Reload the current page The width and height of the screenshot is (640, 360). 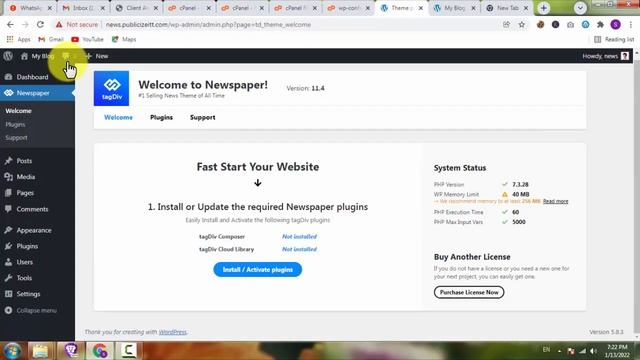40,24
